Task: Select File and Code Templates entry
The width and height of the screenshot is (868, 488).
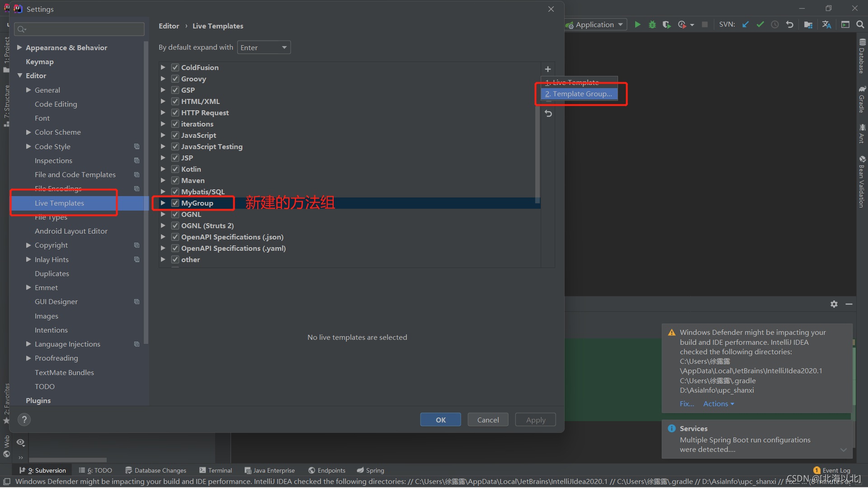Action: click(75, 174)
